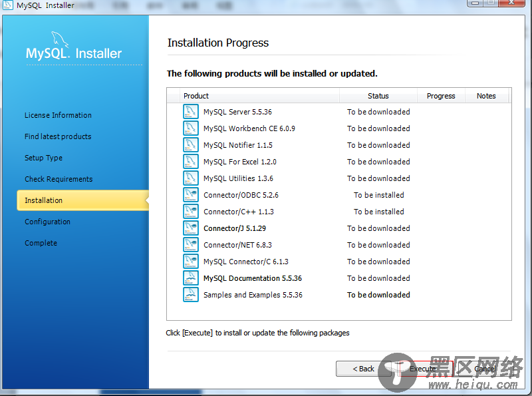
Task: Select the Check Requirements step
Action: coord(59,179)
